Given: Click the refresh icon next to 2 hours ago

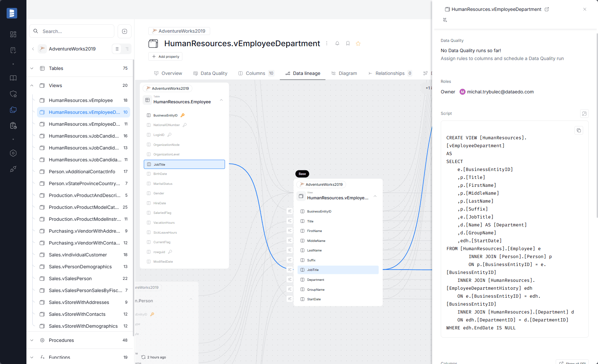Looking at the screenshot, I should coord(143,357).
